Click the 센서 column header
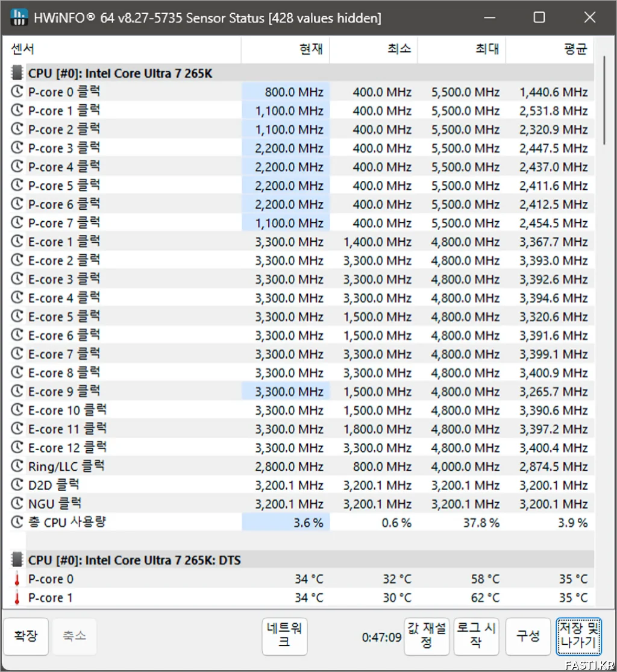Screen dimensions: 617x672 click(x=122, y=49)
